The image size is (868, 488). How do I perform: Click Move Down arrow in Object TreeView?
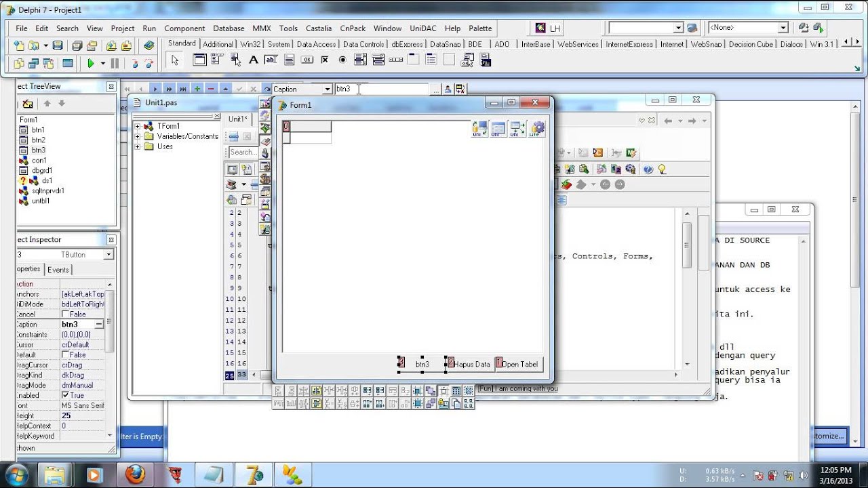(61, 104)
